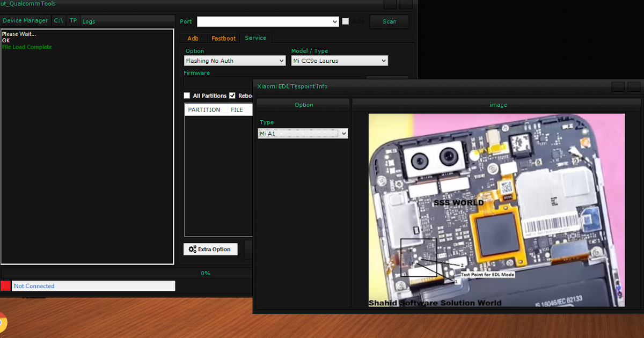
Task: Click the Extra Option button
Action: tap(210, 249)
